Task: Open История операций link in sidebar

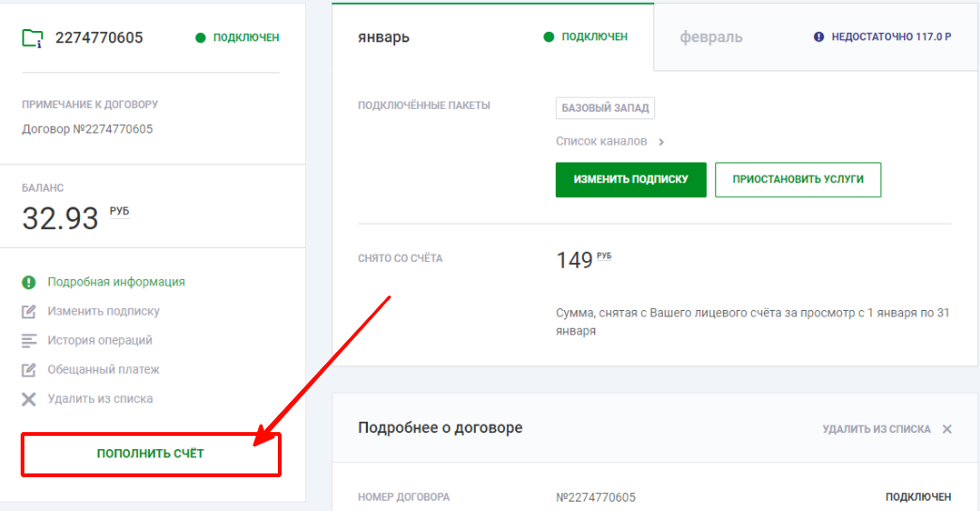Action: 100,340
